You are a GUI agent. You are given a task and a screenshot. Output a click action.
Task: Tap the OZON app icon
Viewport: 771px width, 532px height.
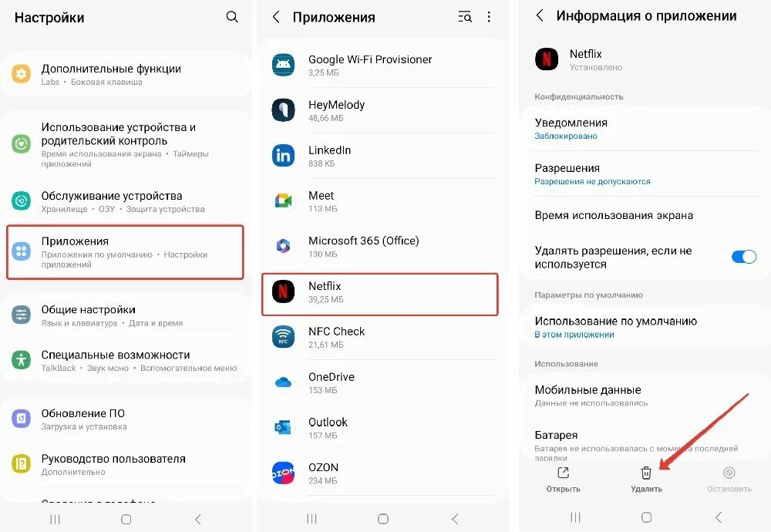click(283, 473)
